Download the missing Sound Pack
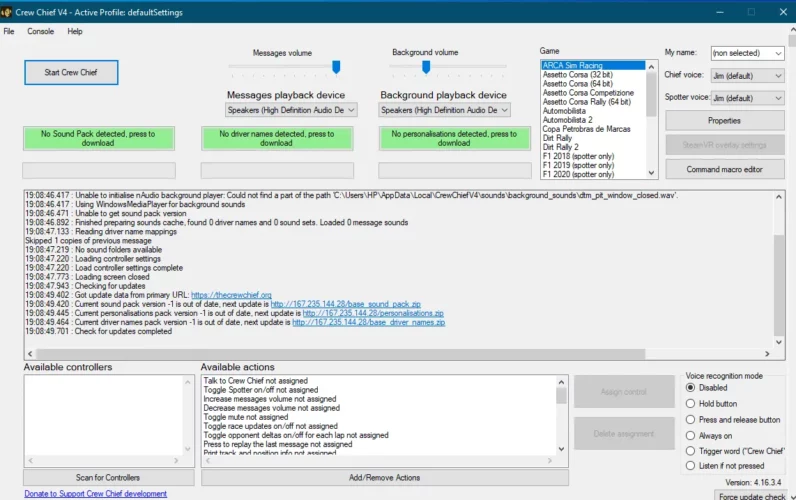This screenshot has height=500, width=796. (x=98, y=138)
